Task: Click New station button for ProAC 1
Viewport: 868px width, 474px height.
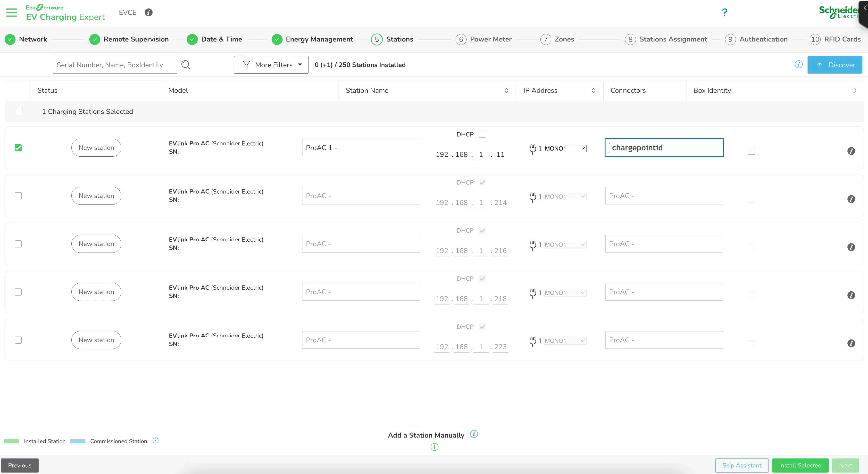Action: (96, 148)
